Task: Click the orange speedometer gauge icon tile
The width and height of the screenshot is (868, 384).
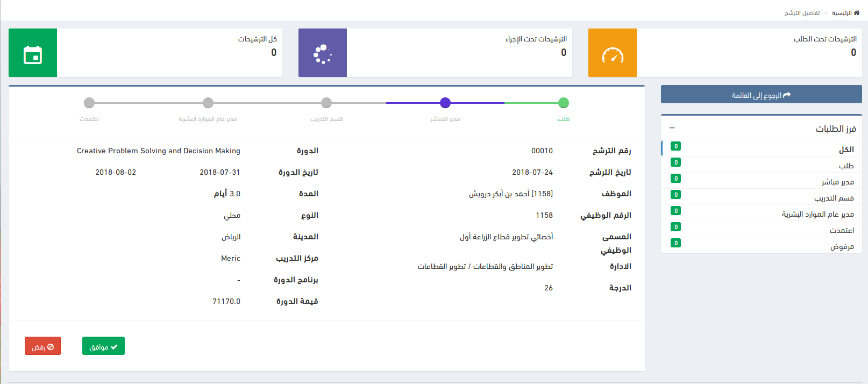Action: point(613,53)
